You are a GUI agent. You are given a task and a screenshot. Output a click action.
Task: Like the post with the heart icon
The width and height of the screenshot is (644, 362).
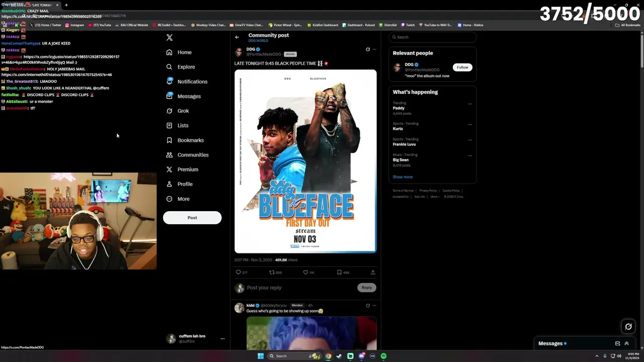coord(305,273)
